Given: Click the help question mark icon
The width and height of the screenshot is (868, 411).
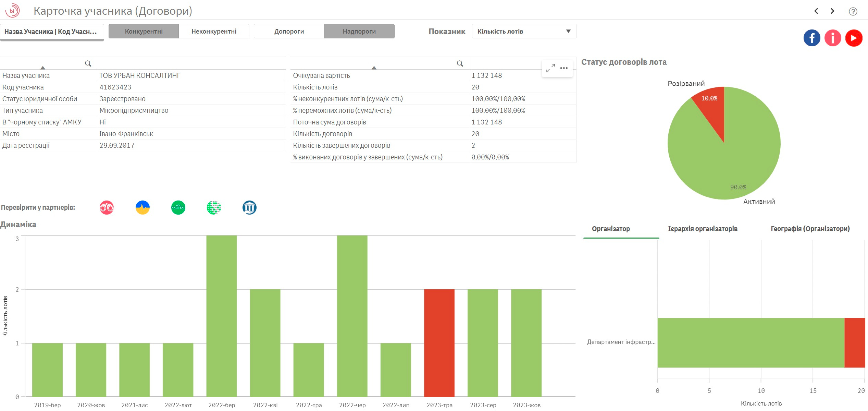Looking at the screenshot, I should pyautogui.click(x=853, y=11).
